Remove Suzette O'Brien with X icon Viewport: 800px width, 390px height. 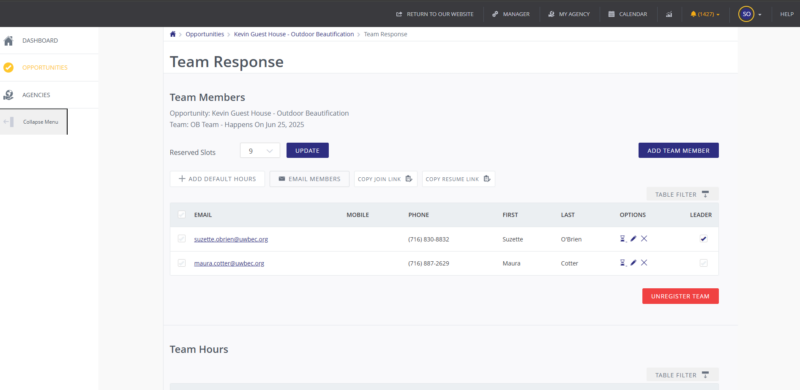point(644,238)
